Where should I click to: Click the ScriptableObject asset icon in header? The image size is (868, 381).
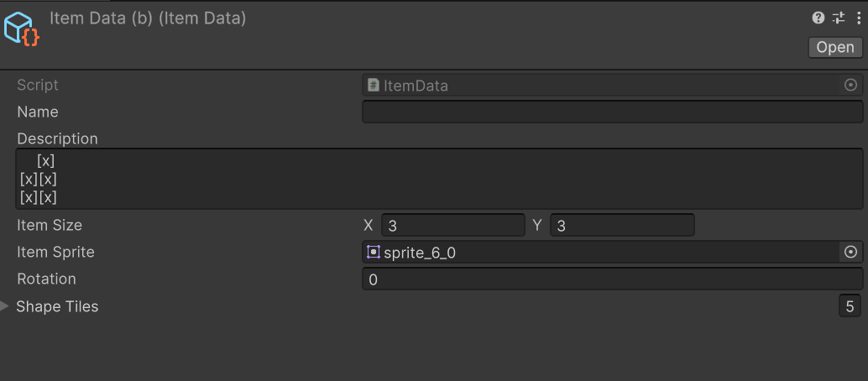pos(22,29)
